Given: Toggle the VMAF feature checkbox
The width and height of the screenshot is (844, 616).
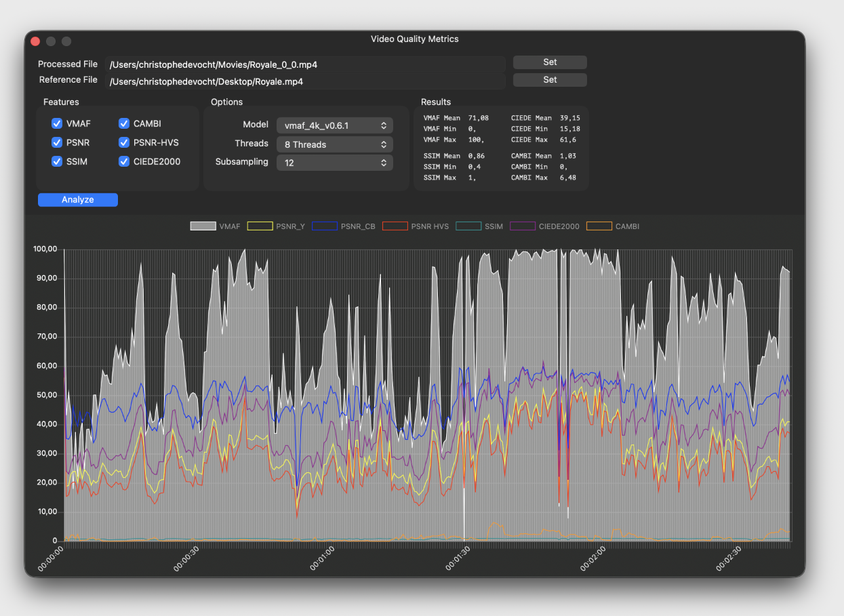Looking at the screenshot, I should click(57, 123).
